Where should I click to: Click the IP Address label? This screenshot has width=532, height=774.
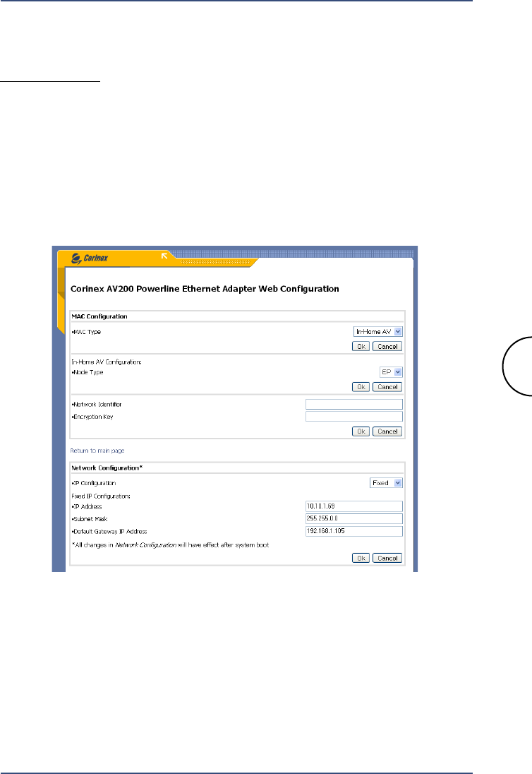87,506
